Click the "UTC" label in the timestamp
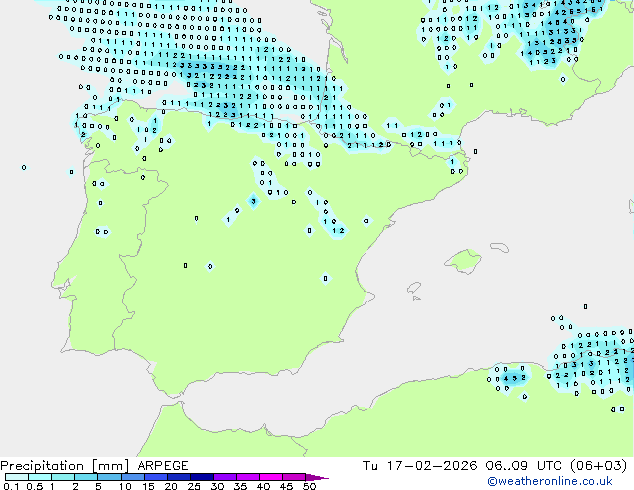This screenshot has width=634, height=490. 549,466
